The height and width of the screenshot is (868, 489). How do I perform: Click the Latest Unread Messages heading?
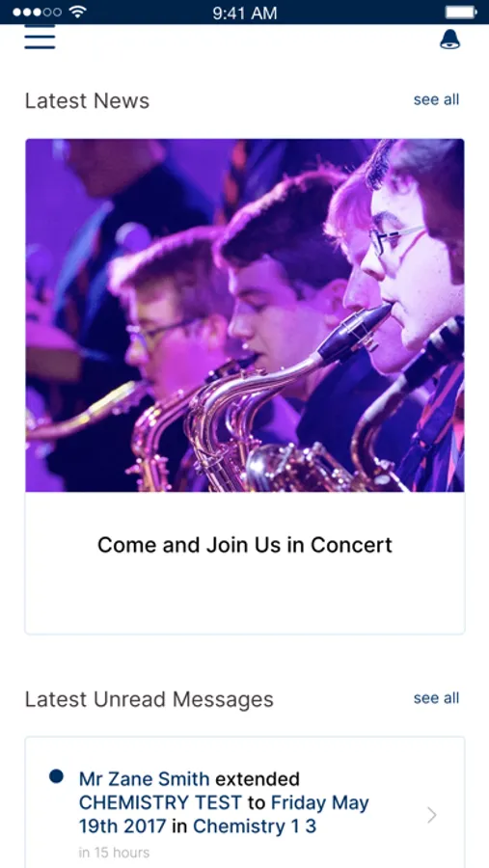(x=149, y=699)
